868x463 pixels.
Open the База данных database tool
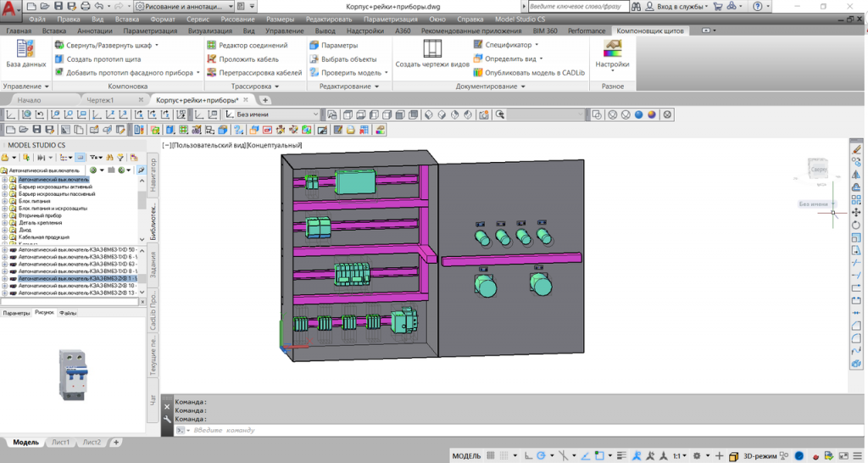point(25,54)
